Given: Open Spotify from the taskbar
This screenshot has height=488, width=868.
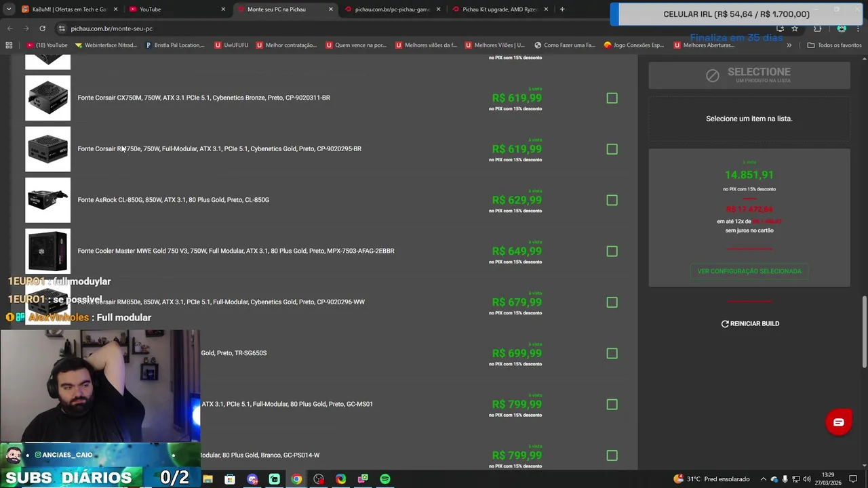Looking at the screenshot, I should [385, 479].
